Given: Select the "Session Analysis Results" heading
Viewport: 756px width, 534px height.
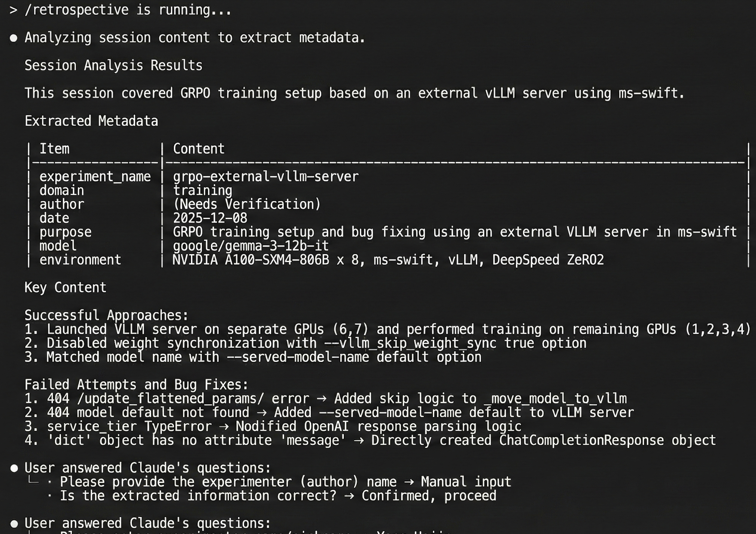Looking at the screenshot, I should (x=113, y=66).
